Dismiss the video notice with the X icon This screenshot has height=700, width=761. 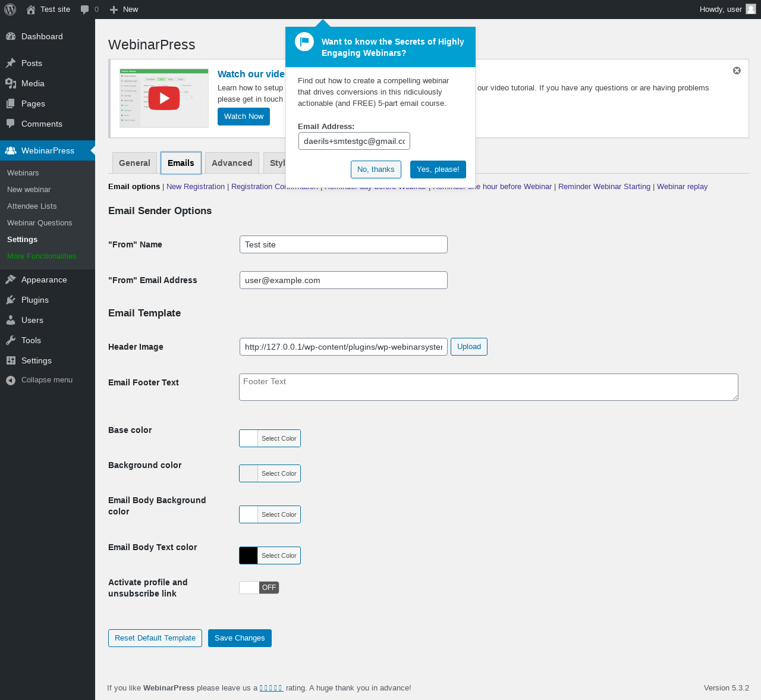click(x=737, y=71)
